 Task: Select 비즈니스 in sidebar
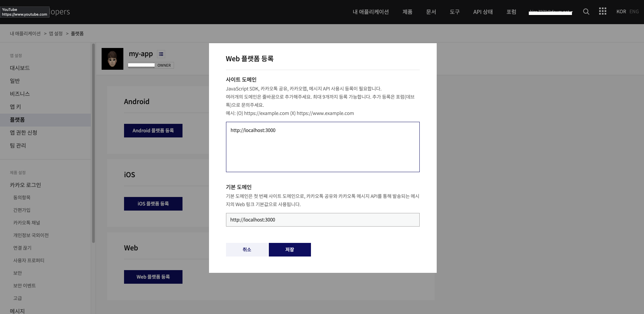[20, 94]
